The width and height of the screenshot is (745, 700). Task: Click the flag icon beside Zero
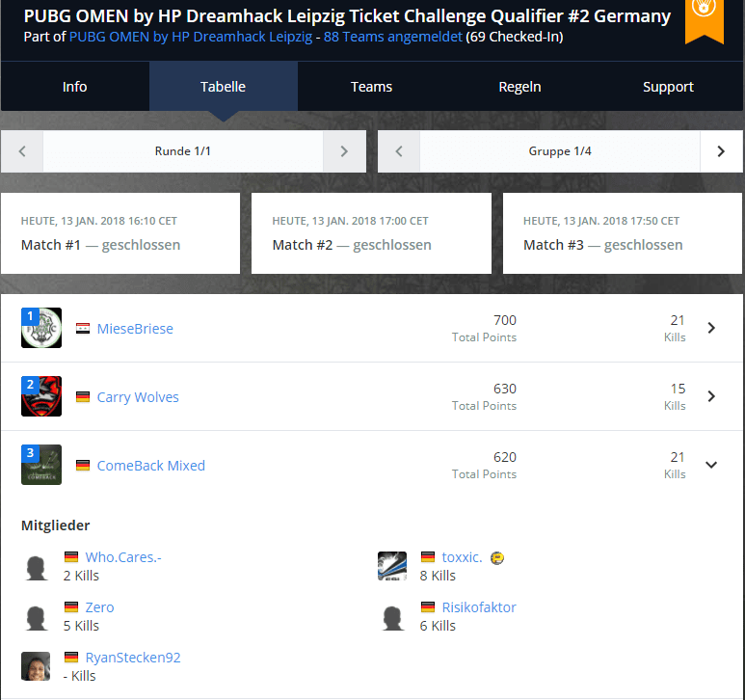click(71, 606)
